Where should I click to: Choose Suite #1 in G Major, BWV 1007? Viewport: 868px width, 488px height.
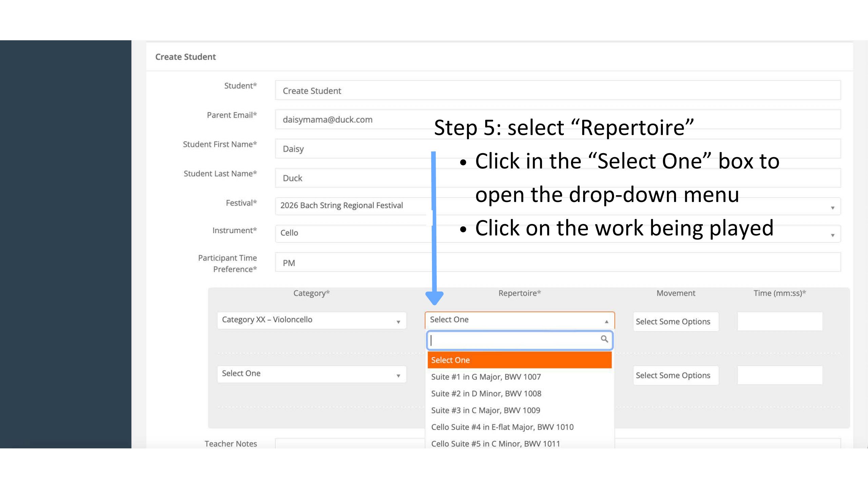(x=486, y=377)
